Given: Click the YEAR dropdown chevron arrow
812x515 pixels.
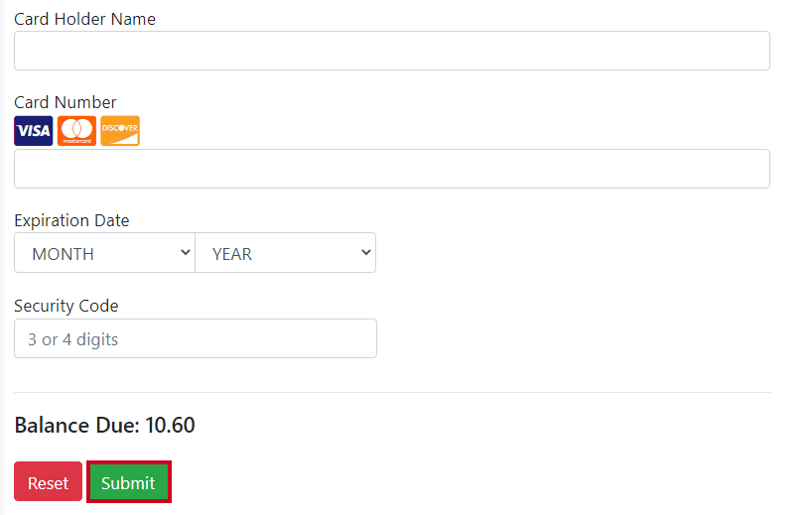Looking at the screenshot, I should (365, 253).
